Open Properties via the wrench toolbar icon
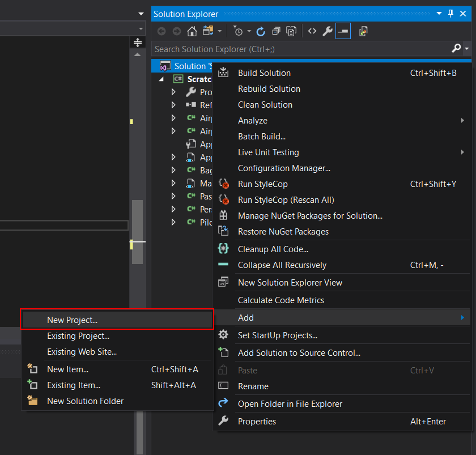This screenshot has width=476, height=455. click(x=328, y=31)
